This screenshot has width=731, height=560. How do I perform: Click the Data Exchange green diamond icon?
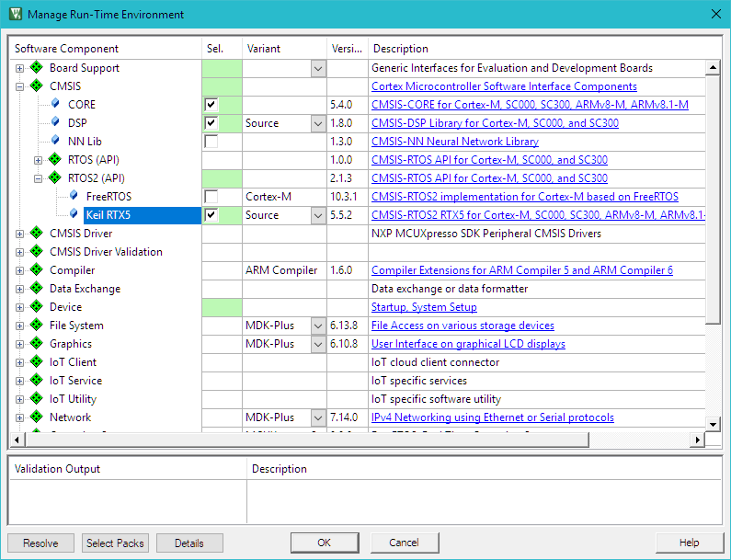click(37, 288)
